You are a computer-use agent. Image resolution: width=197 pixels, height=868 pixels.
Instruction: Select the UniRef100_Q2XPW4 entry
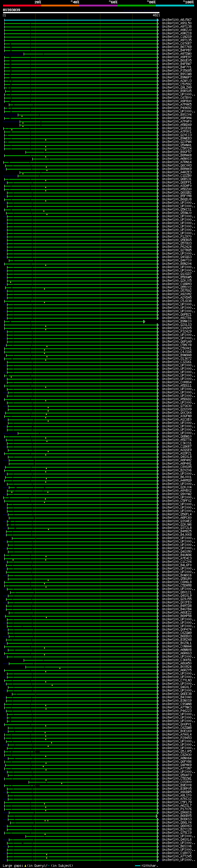[x=177, y=142]
